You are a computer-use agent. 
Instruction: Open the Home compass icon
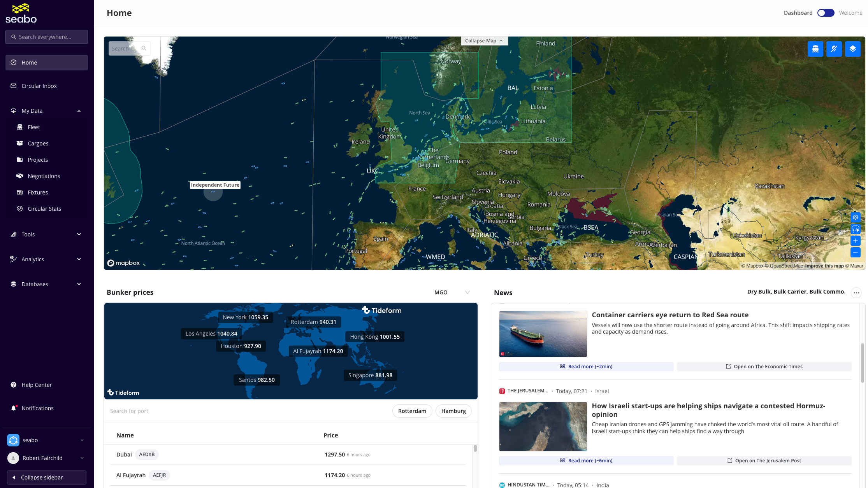pyautogui.click(x=14, y=63)
